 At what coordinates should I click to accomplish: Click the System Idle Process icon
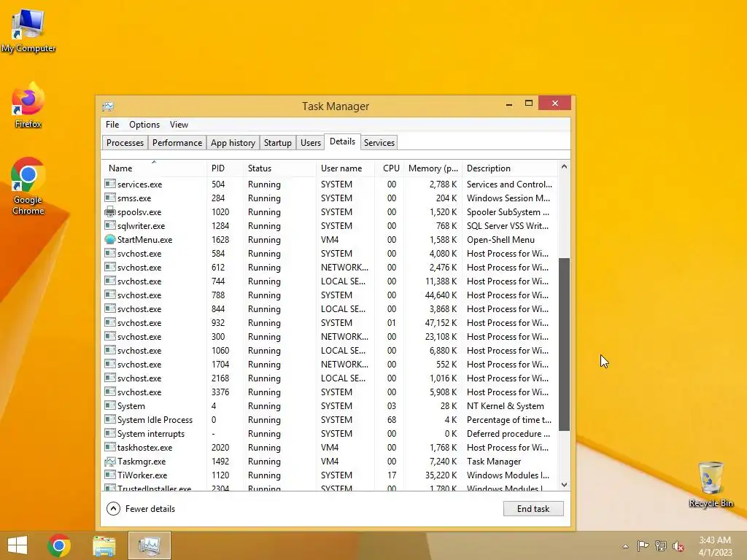[x=110, y=419]
